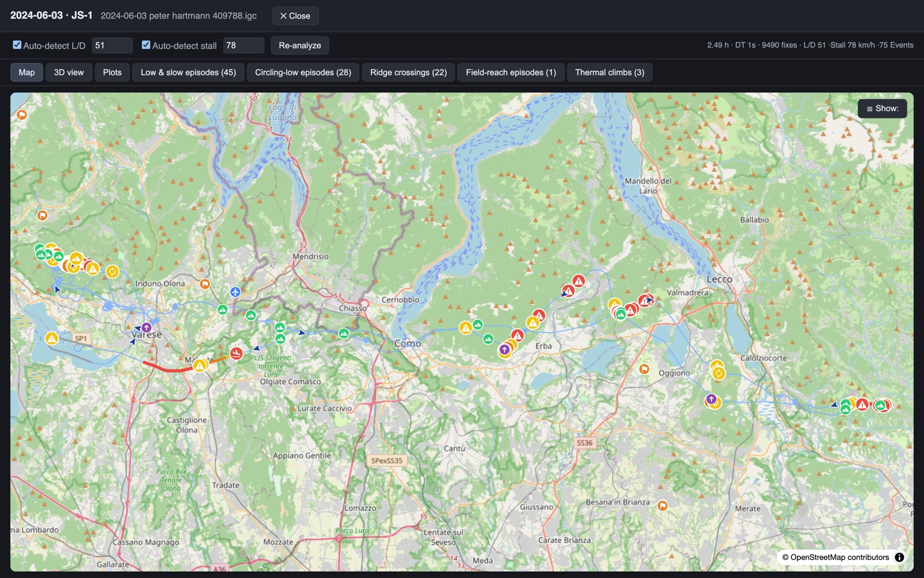Open the map attribution info icon

tap(899, 557)
